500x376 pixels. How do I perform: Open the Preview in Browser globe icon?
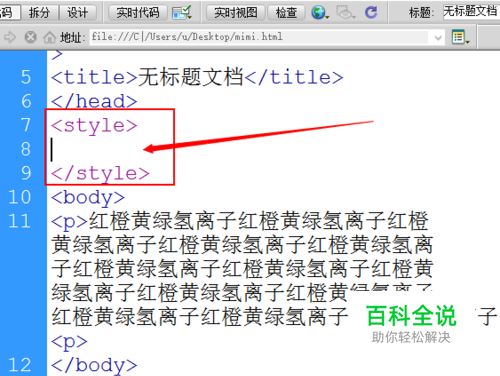click(320, 13)
